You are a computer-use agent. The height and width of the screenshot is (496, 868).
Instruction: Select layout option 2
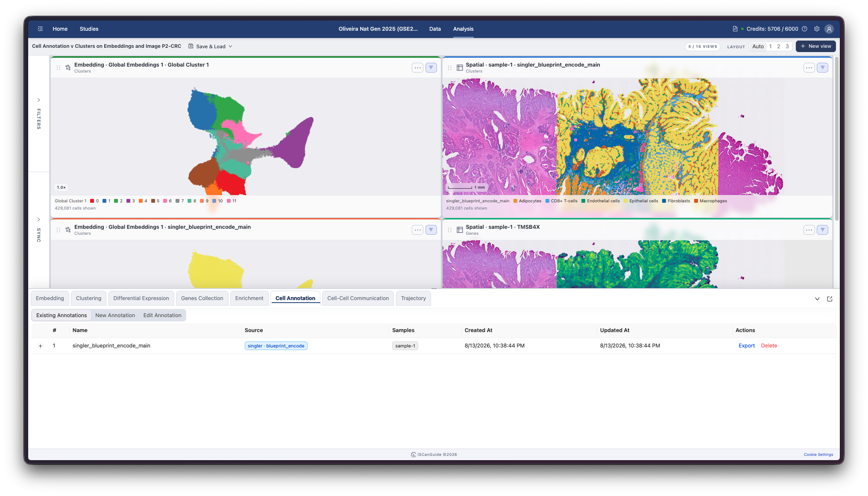point(778,46)
